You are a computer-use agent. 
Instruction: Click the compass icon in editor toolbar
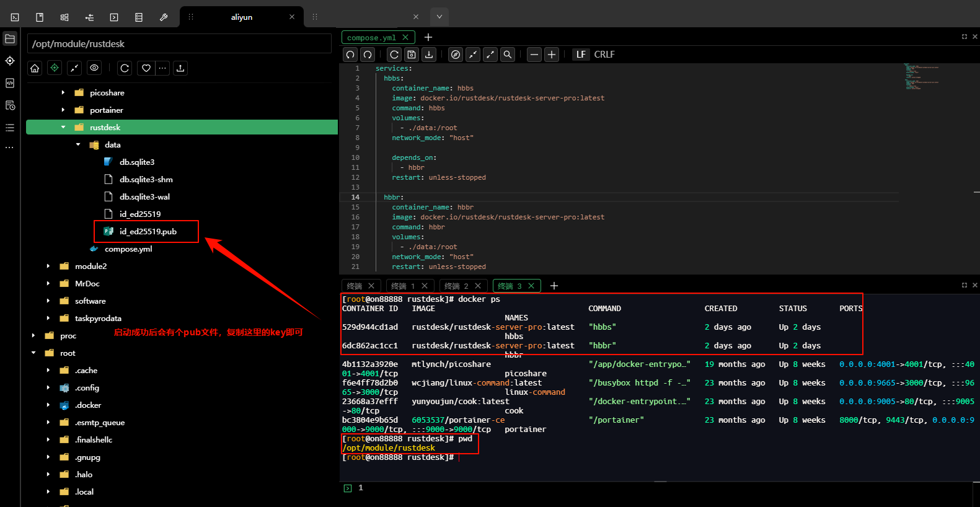click(456, 55)
